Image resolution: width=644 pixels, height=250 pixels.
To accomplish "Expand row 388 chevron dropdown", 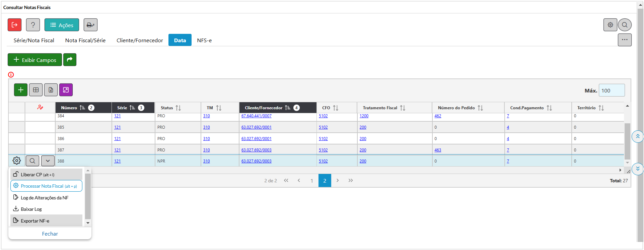I will (48, 161).
